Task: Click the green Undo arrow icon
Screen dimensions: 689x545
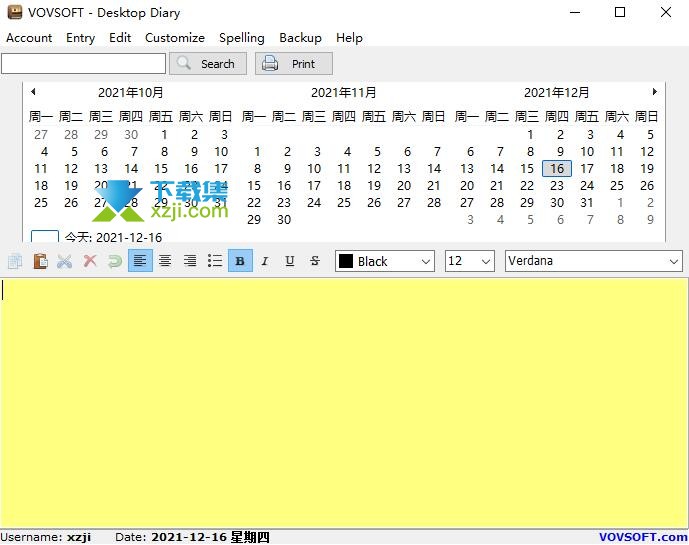Action: (115, 261)
